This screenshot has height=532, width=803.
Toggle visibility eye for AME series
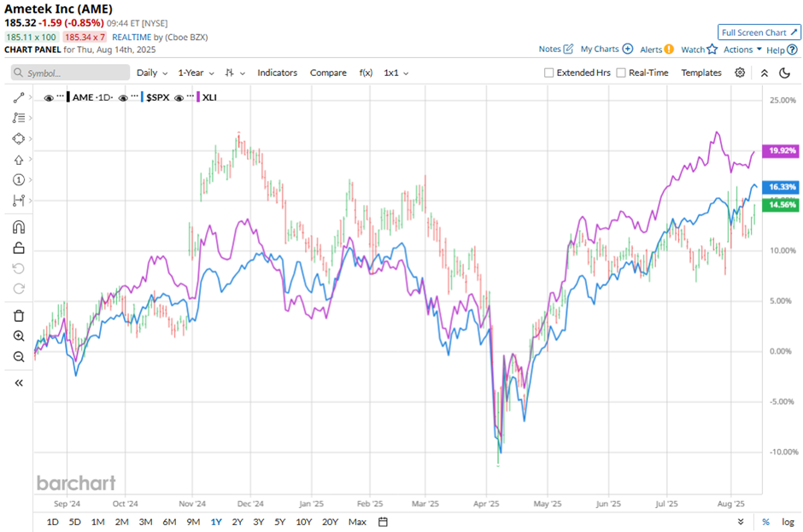[x=49, y=98]
